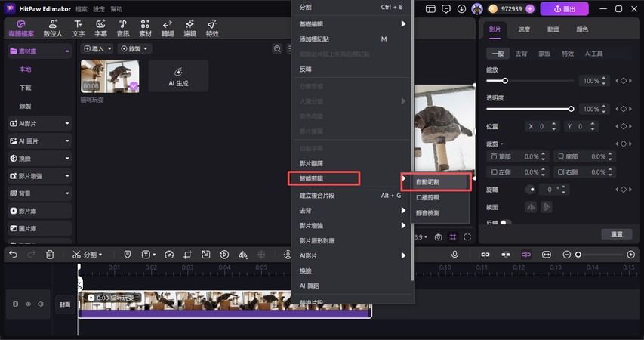
Task: Click the trash delete icon in timeline toolbar
Action: (x=50, y=255)
